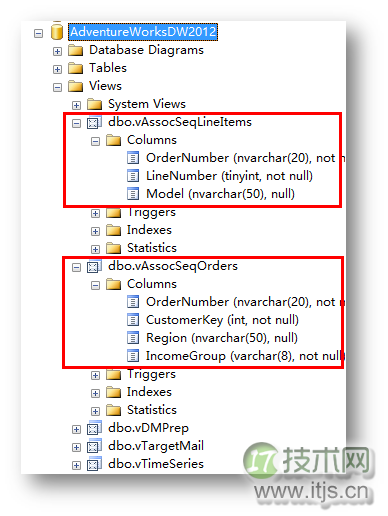Select 'Region (nvarchar(50), null)' column

[x=222, y=338]
